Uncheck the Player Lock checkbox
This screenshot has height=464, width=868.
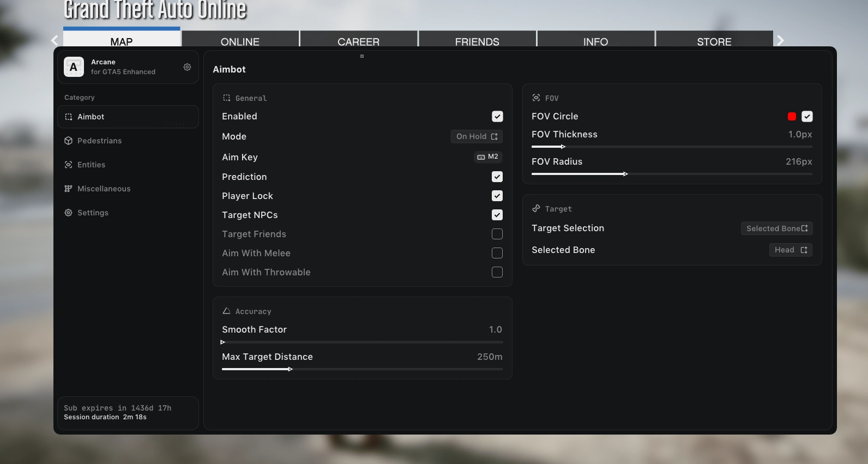(497, 196)
